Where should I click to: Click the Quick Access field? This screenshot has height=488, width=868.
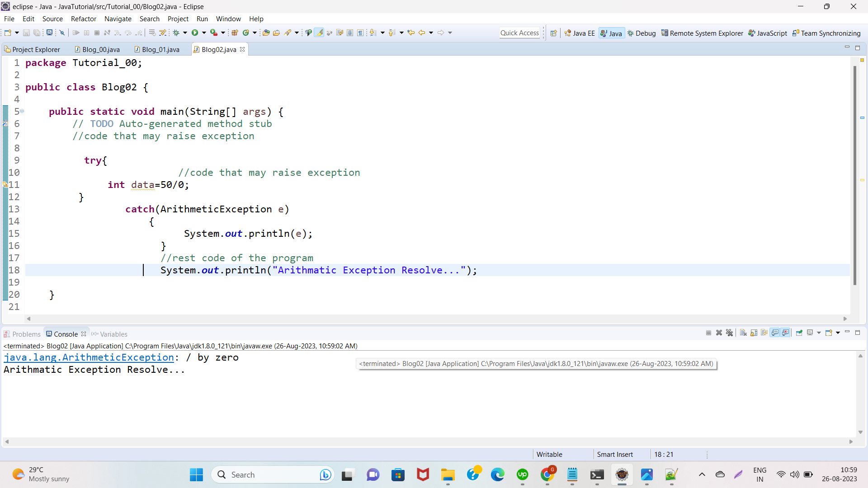click(x=520, y=33)
